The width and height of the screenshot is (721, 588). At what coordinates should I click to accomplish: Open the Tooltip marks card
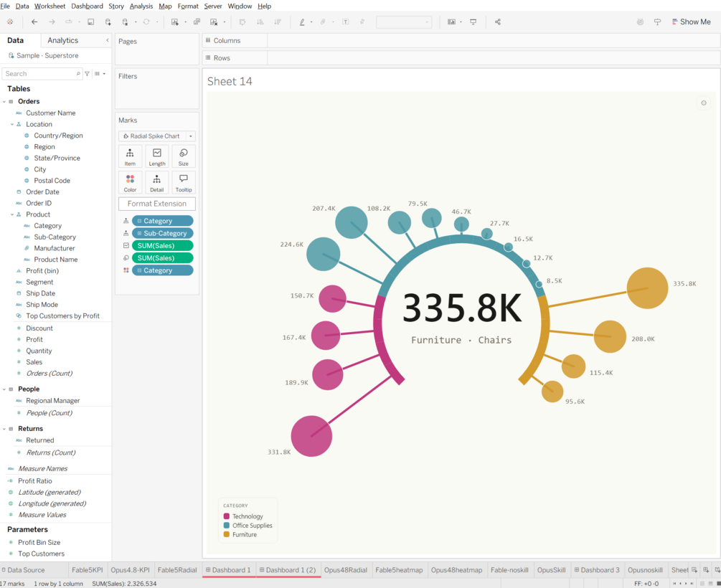point(184,183)
